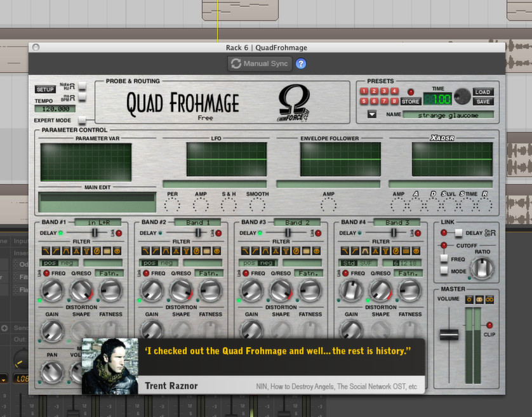The width and height of the screenshot is (532, 417).
Task: Choose Master overlapping-circles mode icon
Action: tap(479, 300)
